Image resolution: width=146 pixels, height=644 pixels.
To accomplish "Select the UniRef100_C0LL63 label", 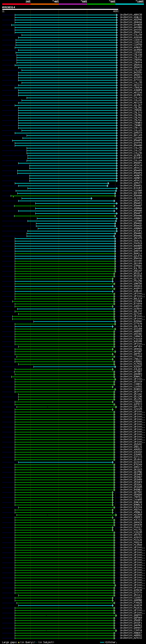I will tap(131, 130).
